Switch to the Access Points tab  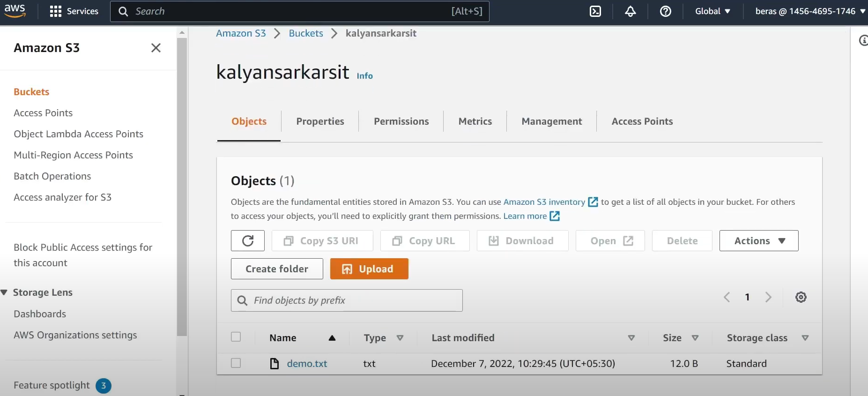(642, 121)
